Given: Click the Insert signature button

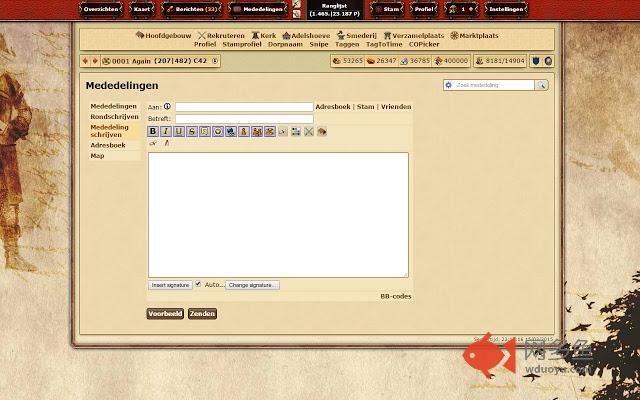Looking at the screenshot, I should 170,285.
